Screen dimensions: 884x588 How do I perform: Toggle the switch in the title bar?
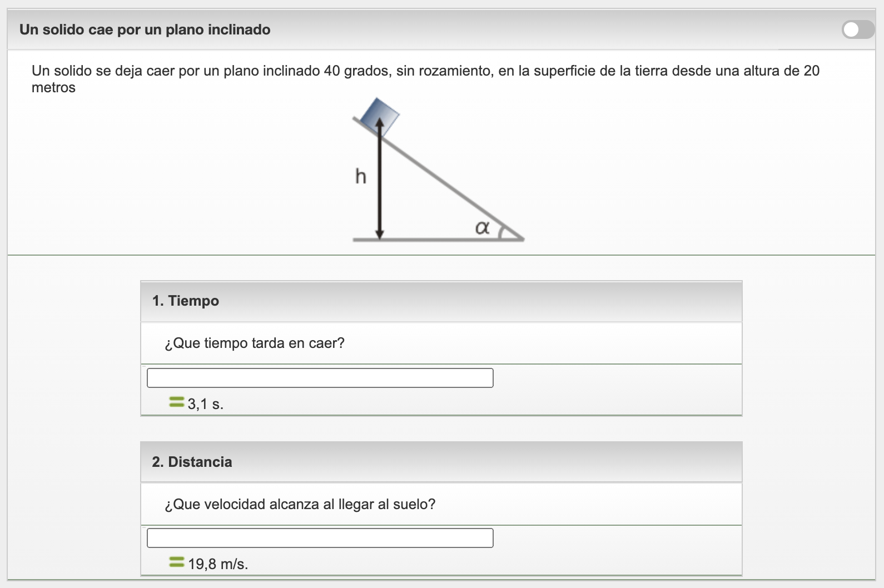tap(858, 29)
